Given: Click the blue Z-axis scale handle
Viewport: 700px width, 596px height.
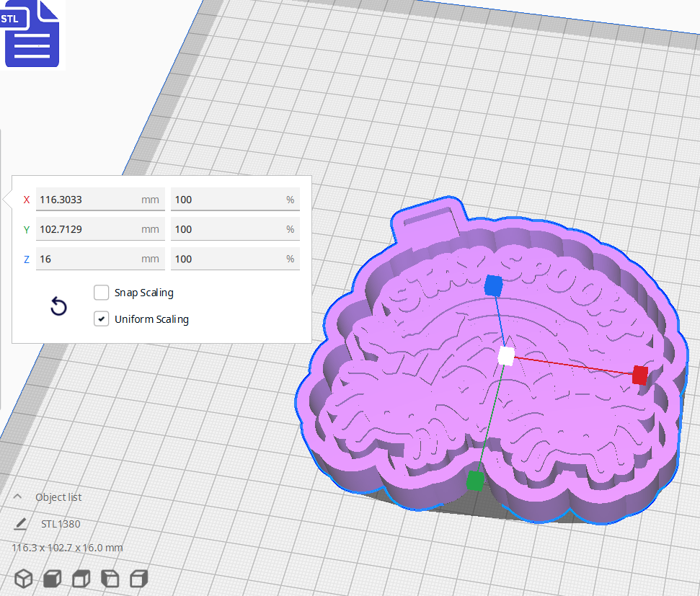Looking at the screenshot, I should (493, 285).
